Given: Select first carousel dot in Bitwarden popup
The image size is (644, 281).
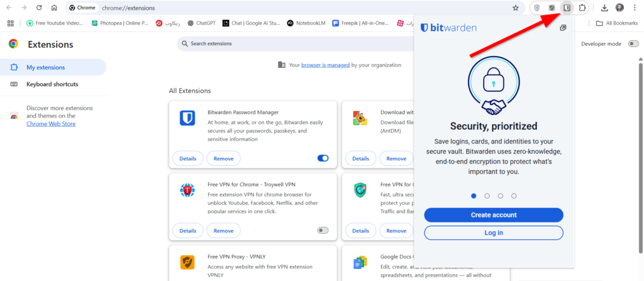Looking at the screenshot, I should tap(474, 196).
